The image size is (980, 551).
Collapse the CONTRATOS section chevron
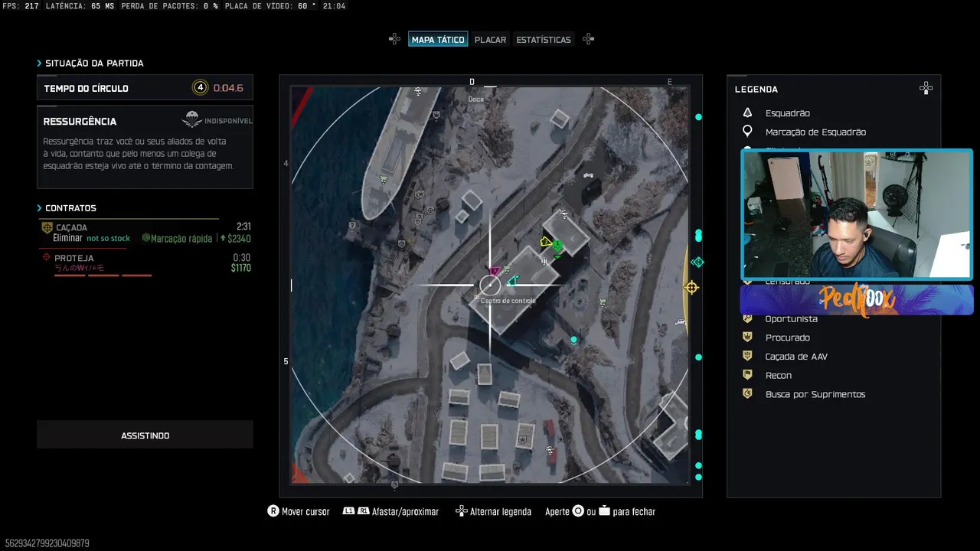click(x=39, y=208)
